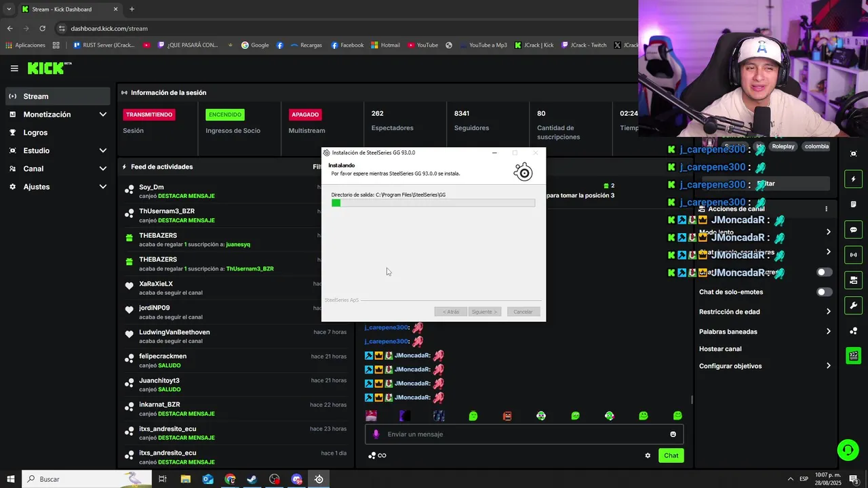This screenshot has width=868, height=488.
Task: Expand the Estudio sidebar section
Action: 58,150
